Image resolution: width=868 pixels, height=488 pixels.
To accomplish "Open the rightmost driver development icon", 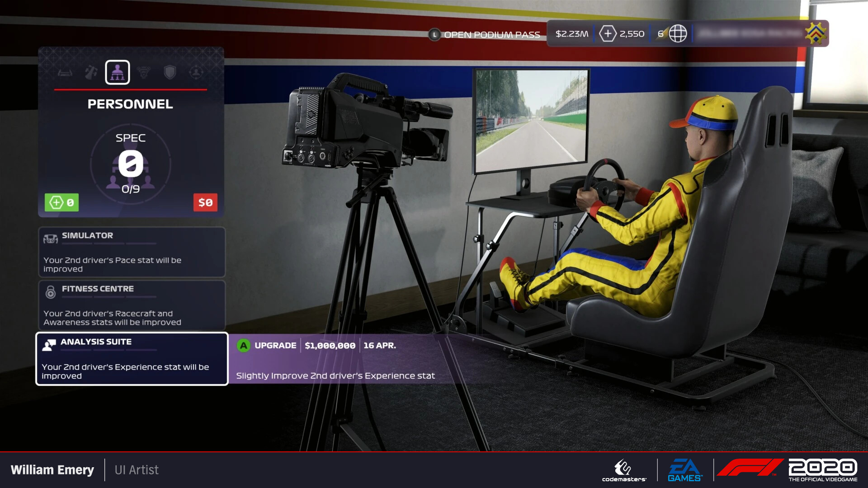I will tap(196, 72).
